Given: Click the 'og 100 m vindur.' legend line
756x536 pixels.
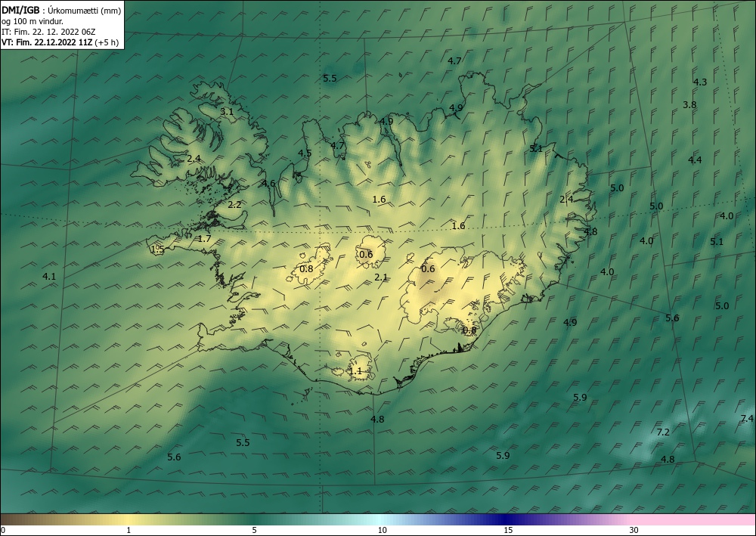Looking at the screenshot, I should pos(33,21).
